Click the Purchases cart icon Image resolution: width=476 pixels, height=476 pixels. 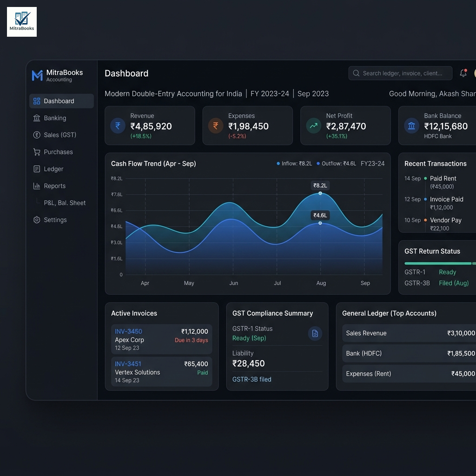tap(37, 152)
